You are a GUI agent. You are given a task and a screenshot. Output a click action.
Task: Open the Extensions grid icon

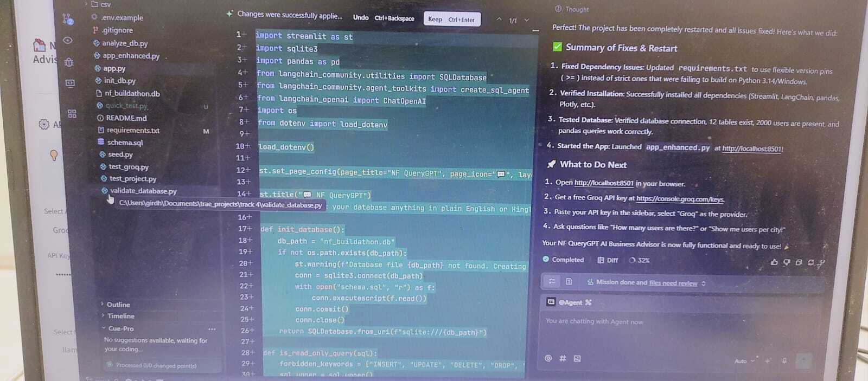point(72,113)
